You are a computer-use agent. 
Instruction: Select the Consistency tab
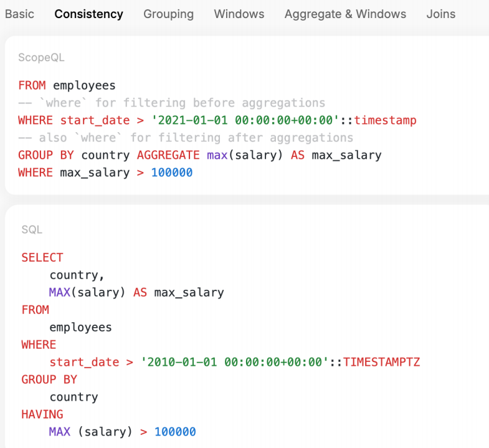pyautogui.click(x=88, y=14)
